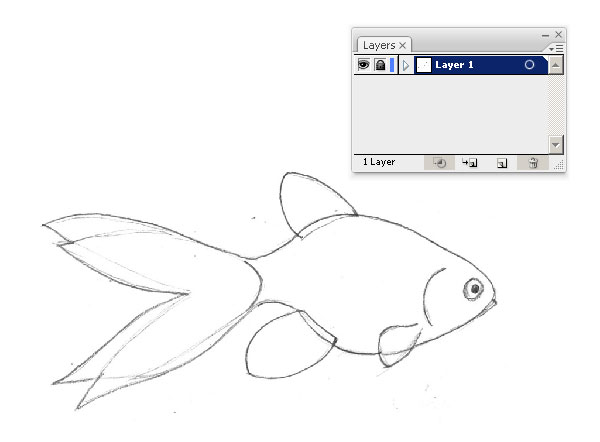This screenshot has height=442, width=600.
Task: Select the Layer 1 thumbnail
Action: [424, 65]
